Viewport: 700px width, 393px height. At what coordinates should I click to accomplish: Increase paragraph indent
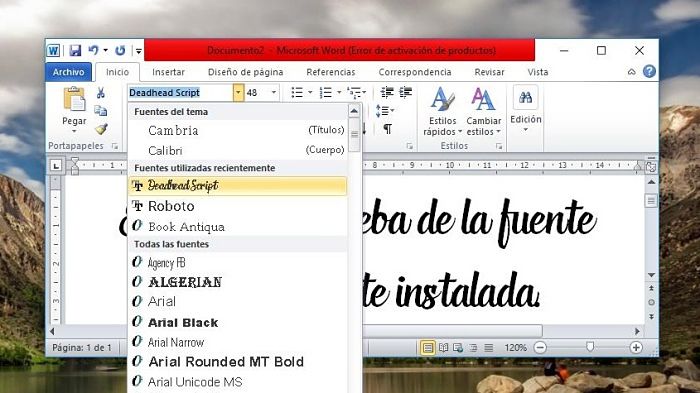405,92
